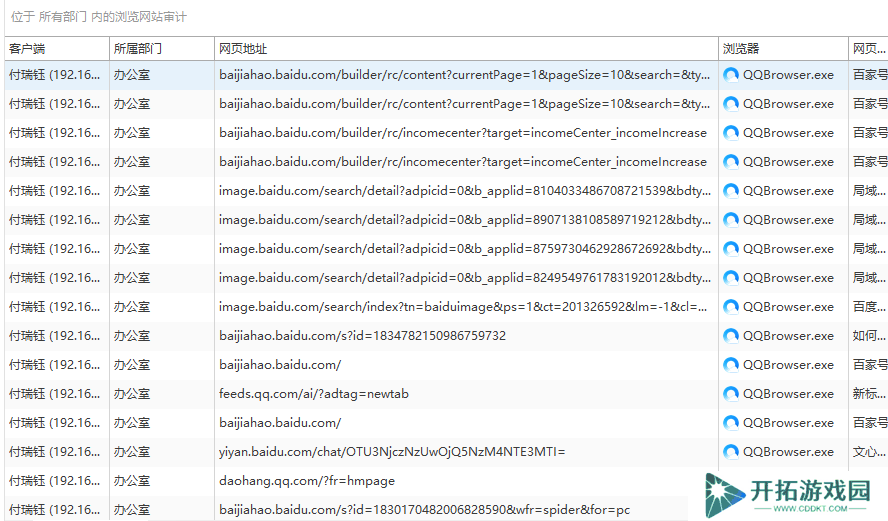
Task: Click the 付瑞钰 client cell in the daohang.qq.com row
Action: pos(54,481)
